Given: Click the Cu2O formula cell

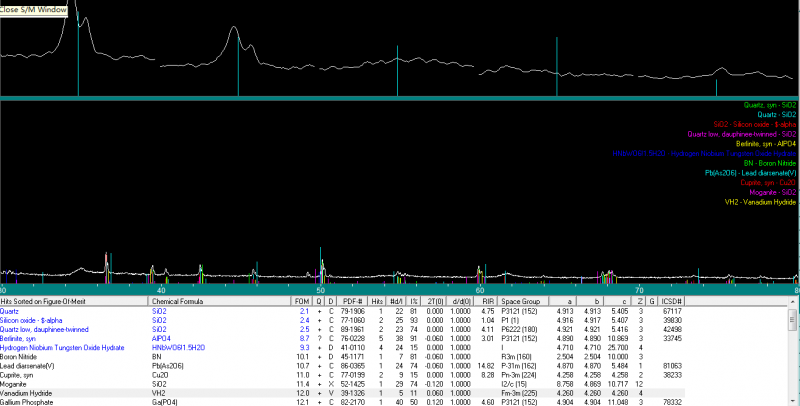Looking at the screenshot, I should click(160, 375).
